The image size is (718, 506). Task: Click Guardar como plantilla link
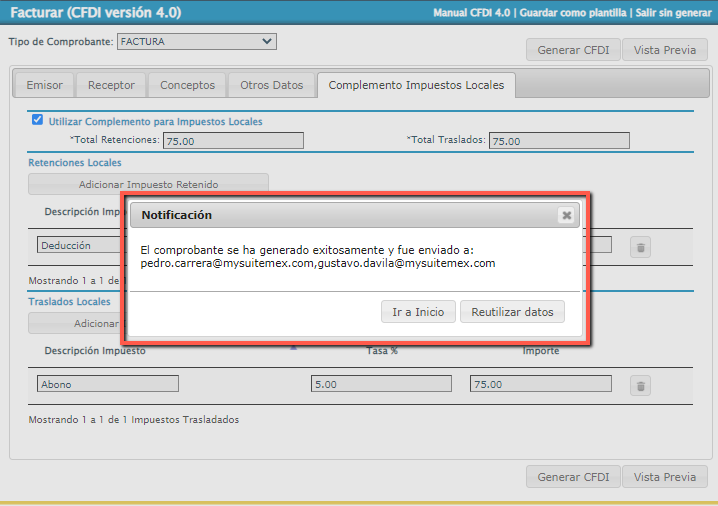pyautogui.click(x=574, y=14)
